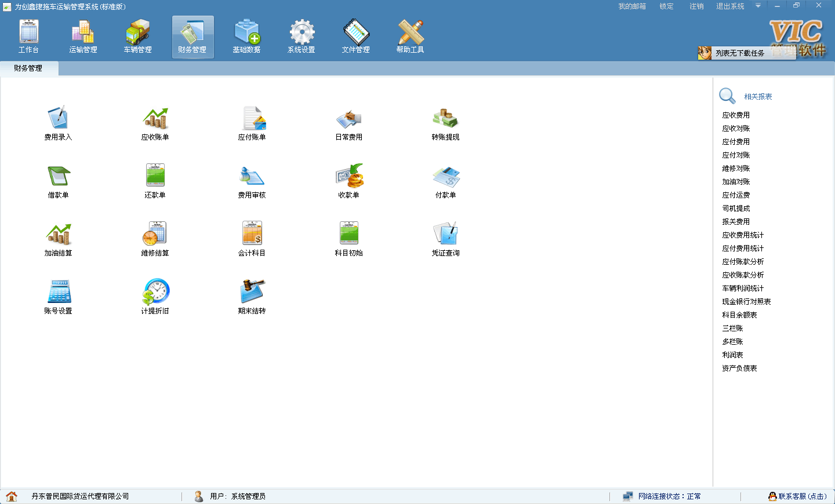Screen dimensions: 835x504
Task: Open the 收款单 receipt icon
Action: coord(348,176)
